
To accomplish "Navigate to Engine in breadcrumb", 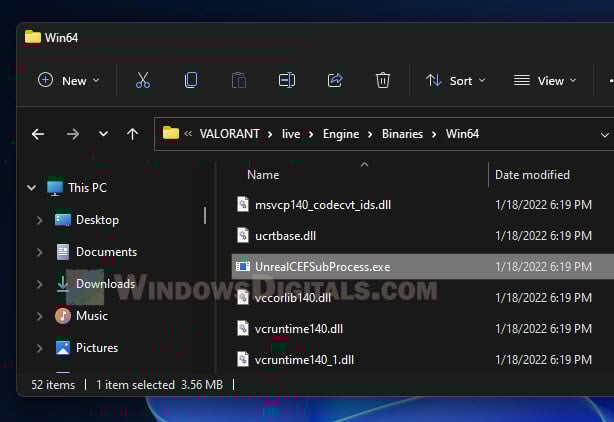I will pyautogui.click(x=341, y=134).
